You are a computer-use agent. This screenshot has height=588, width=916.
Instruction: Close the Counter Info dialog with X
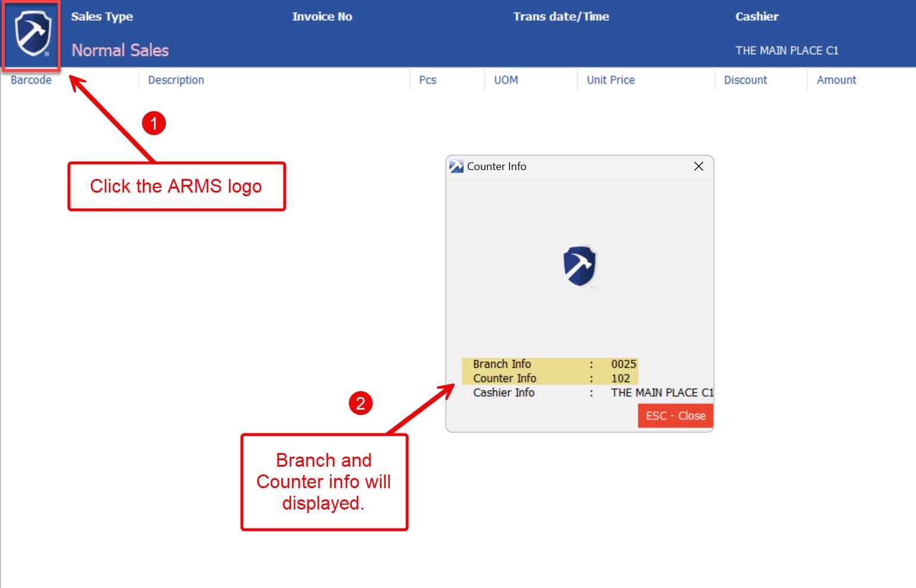[698, 166]
